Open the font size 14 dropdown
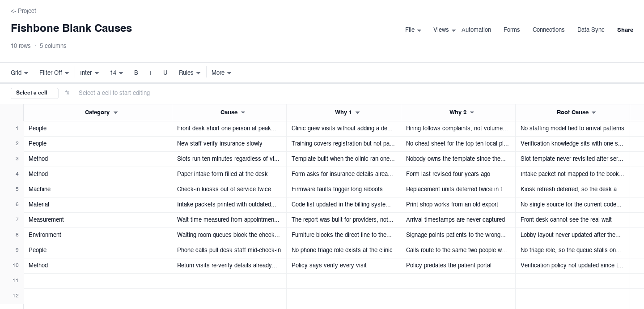 click(117, 73)
